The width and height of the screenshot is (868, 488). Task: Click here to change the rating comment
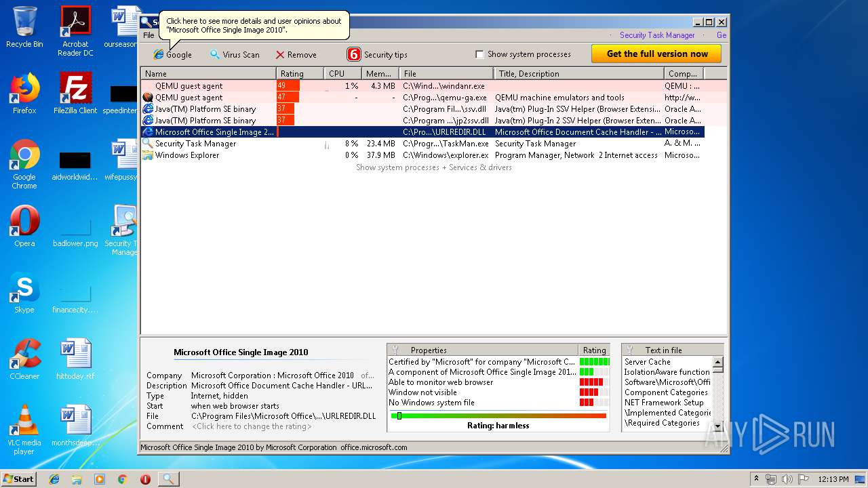(252, 426)
